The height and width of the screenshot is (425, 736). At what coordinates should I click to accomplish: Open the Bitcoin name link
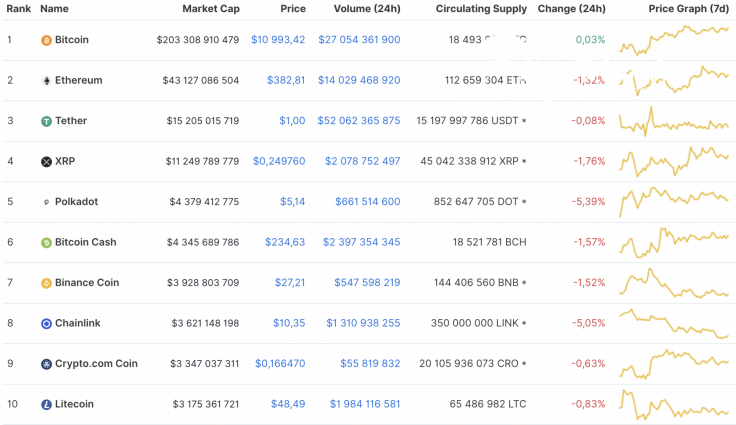click(x=72, y=39)
